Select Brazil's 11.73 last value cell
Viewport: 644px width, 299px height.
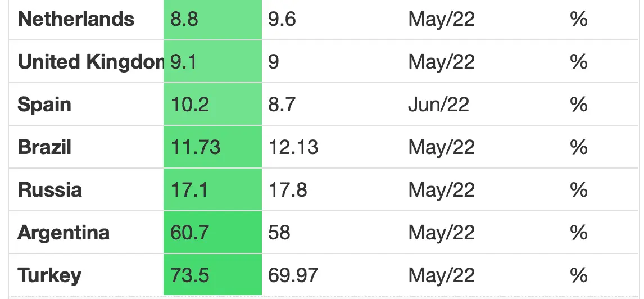(x=212, y=147)
